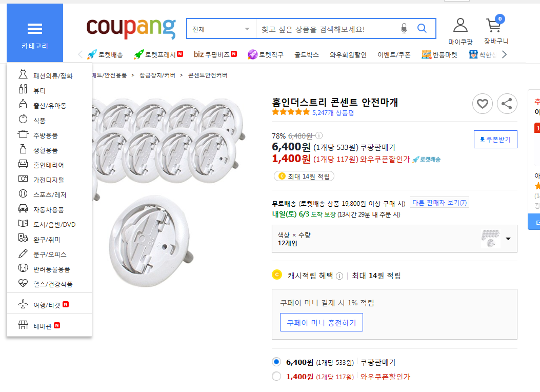Click the share icon button

tap(507, 104)
